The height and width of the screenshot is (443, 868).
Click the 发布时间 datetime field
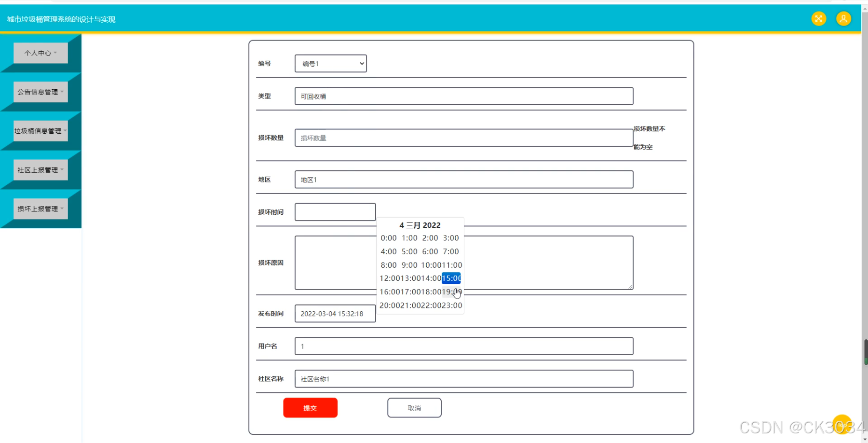pyautogui.click(x=335, y=313)
